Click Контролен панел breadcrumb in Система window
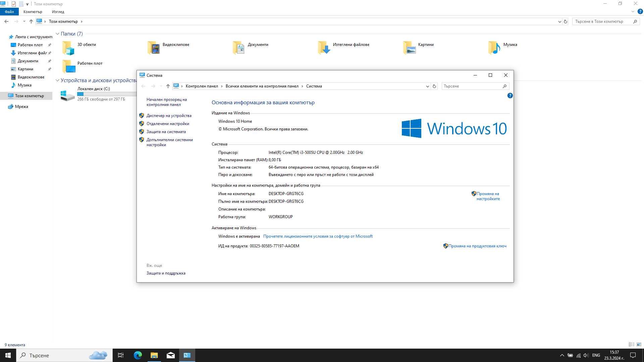Image resolution: width=644 pixels, height=362 pixels. click(x=202, y=86)
